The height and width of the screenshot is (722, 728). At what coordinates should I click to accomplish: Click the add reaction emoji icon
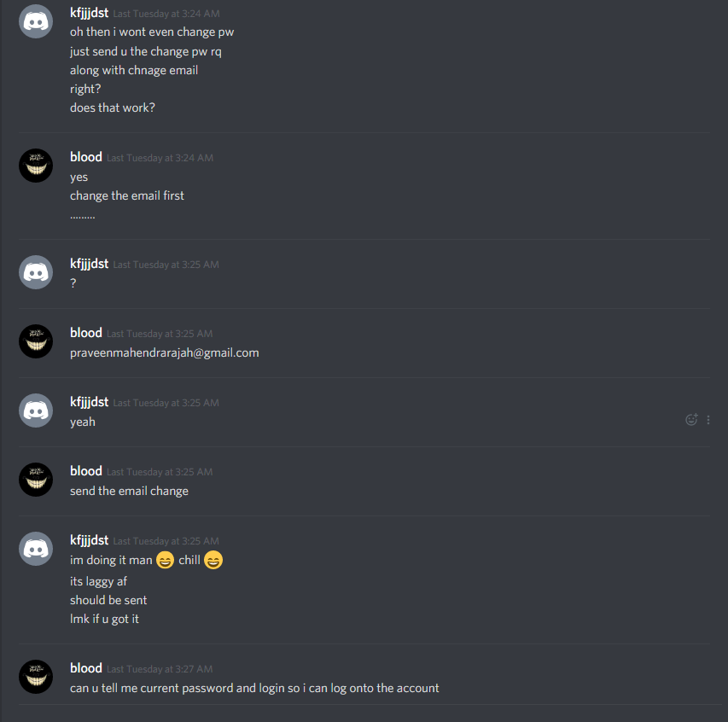pyautogui.click(x=691, y=420)
